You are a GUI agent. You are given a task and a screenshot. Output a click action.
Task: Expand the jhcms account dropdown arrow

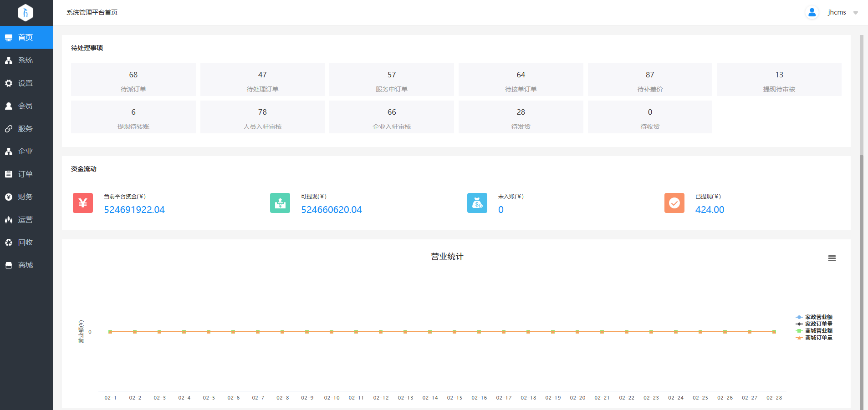pos(856,13)
